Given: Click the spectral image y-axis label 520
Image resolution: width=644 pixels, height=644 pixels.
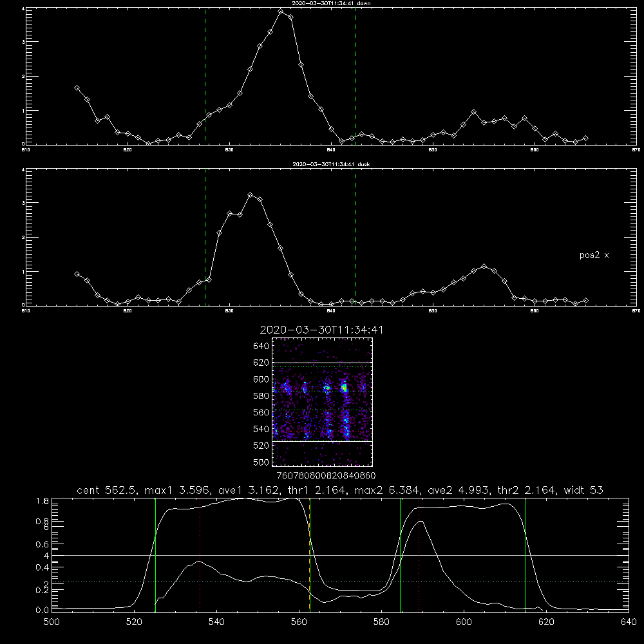Looking at the screenshot, I should pyautogui.click(x=261, y=446).
